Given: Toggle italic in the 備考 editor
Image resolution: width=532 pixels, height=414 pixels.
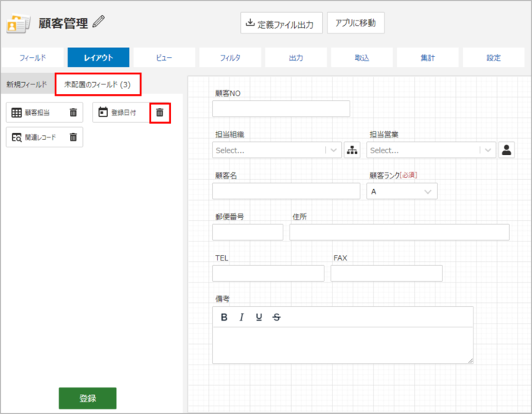Looking at the screenshot, I should [242, 317].
